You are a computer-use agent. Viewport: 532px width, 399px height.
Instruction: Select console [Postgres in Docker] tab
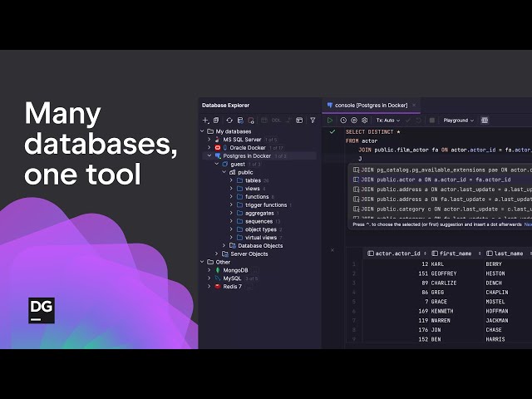point(371,106)
